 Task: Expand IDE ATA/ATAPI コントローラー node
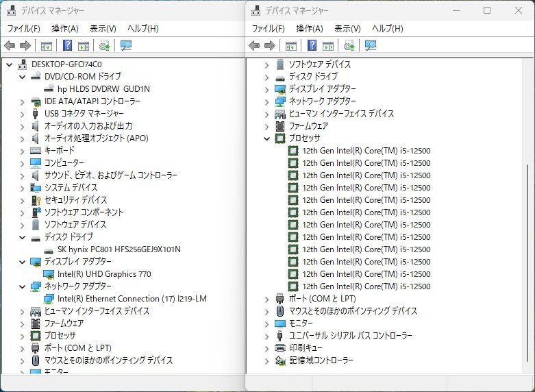23,101
